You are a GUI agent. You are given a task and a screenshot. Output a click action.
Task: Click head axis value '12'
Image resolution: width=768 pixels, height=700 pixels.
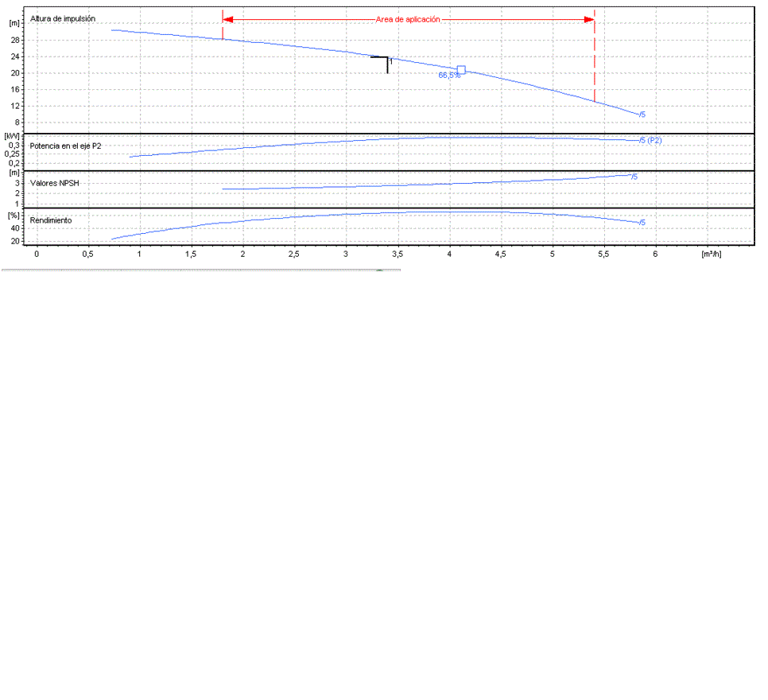tap(15, 107)
